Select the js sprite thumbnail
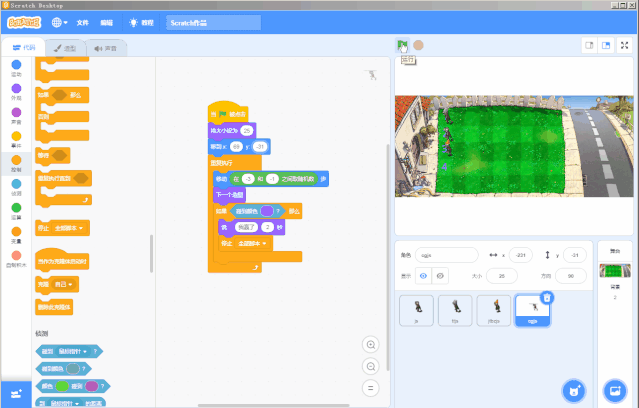This screenshot has width=639, height=408. tap(416, 311)
